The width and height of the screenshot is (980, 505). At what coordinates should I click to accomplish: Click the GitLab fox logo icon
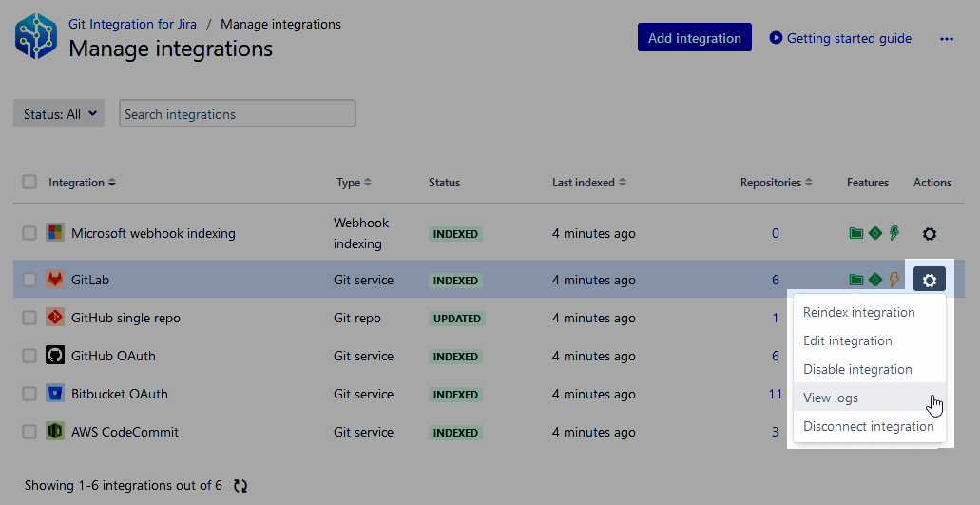(55, 280)
